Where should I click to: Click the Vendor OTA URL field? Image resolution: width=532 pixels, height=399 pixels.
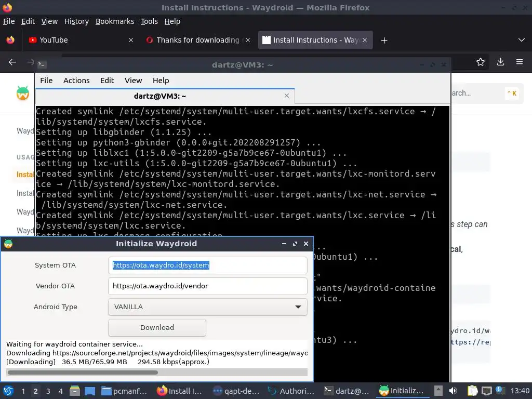pos(208,286)
